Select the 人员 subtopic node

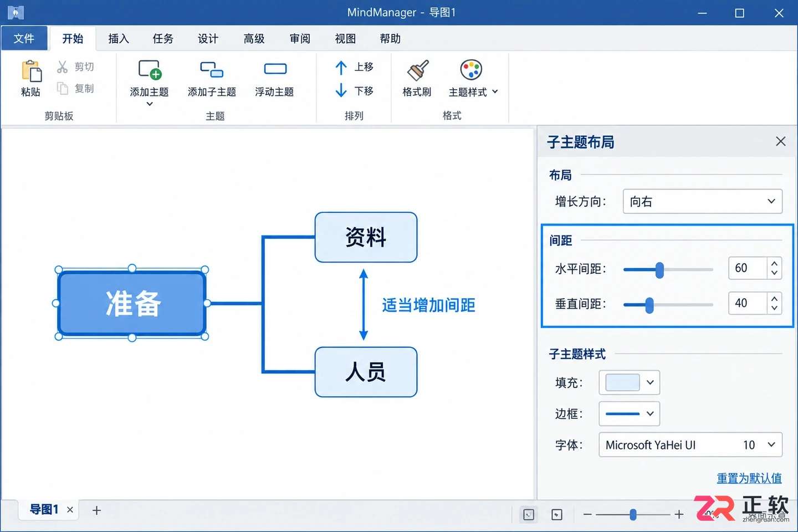click(366, 372)
